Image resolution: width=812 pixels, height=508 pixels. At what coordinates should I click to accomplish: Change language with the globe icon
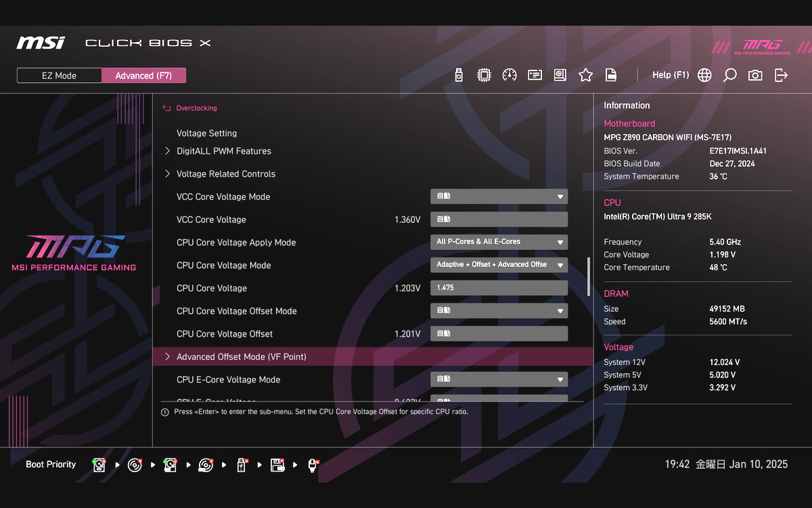[x=704, y=75]
